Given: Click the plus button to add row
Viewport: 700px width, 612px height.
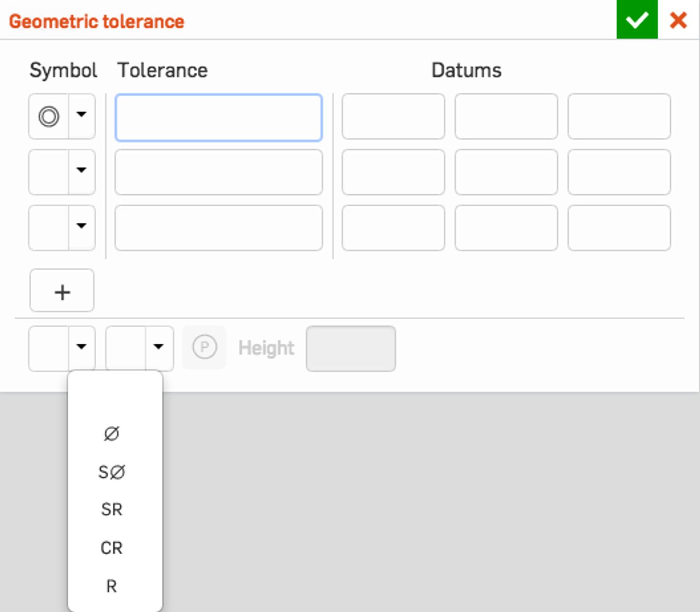Looking at the screenshot, I should click(x=62, y=291).
